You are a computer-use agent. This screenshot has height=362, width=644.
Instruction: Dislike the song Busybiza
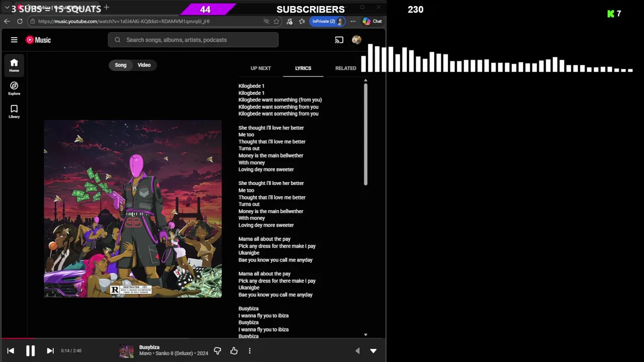(217, 350)
